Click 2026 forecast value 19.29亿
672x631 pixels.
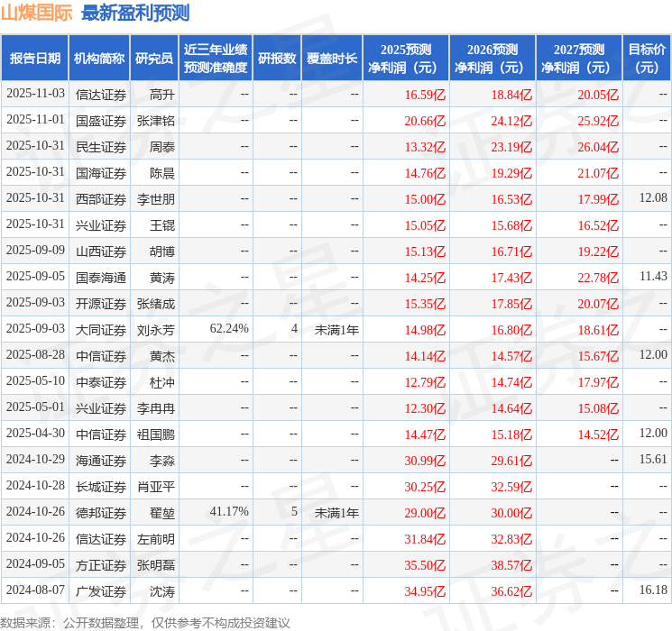pos(511,173)
